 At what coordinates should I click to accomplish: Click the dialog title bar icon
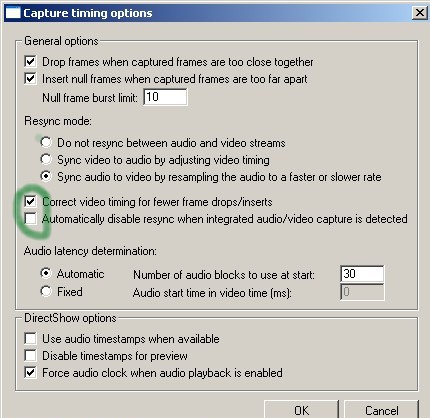(x=13, y=13)
